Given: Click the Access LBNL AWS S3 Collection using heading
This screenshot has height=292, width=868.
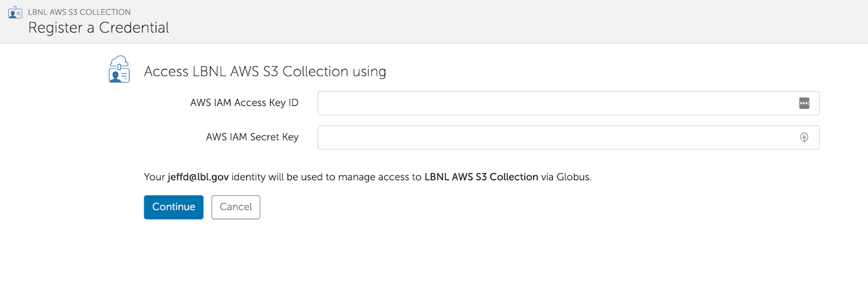Looking at the screenshot, I should [265, 72].
